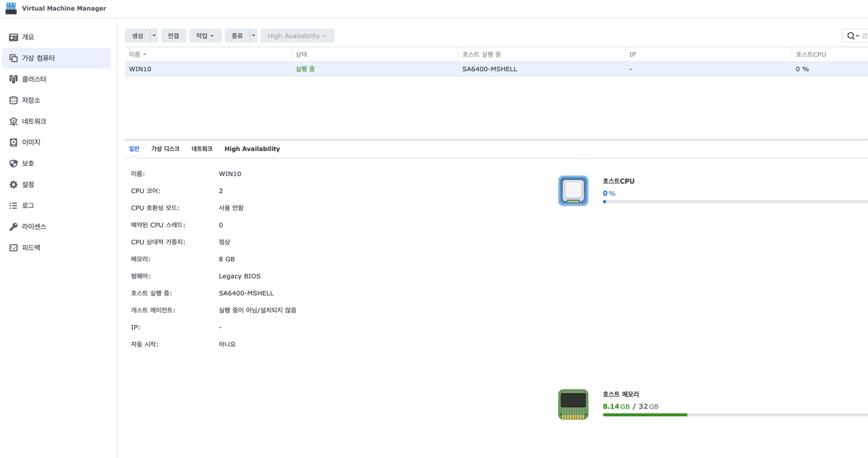Click the 호스트CPU usage progress bar
The image size is (868, 458).
point(735,202)
